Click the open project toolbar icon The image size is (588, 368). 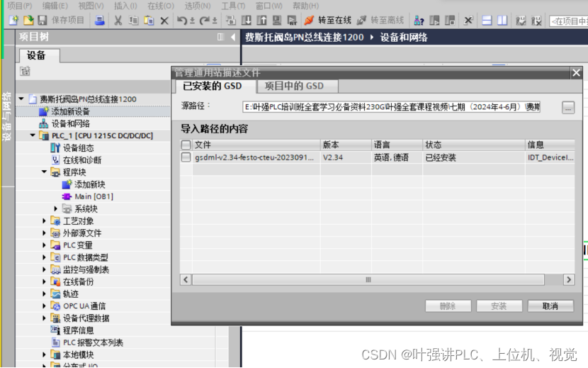[x=28, y=21]
